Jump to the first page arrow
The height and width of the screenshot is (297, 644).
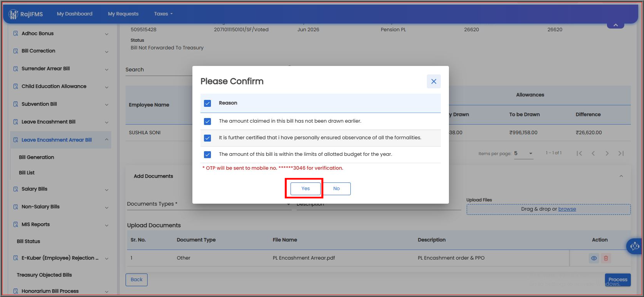tap(579, 154)
